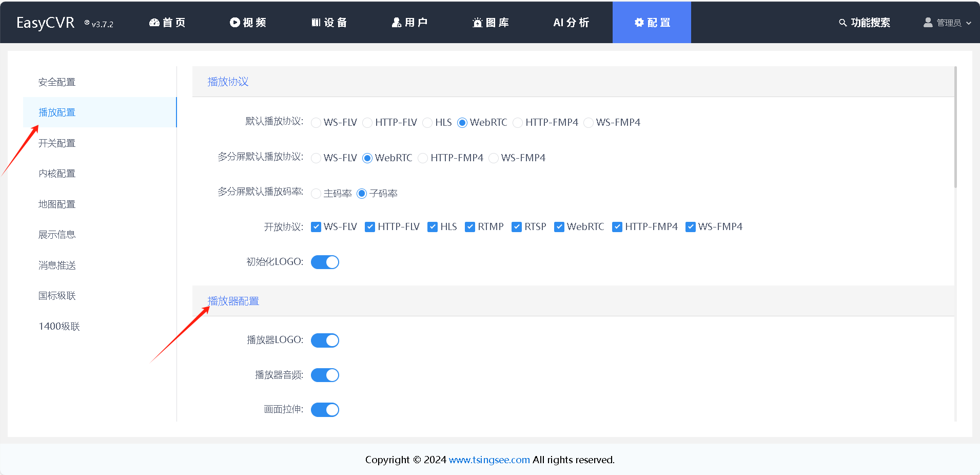Click the 管理员 profile icon
This screenshot has height=475, width=980.
click(x=928, y=22)
